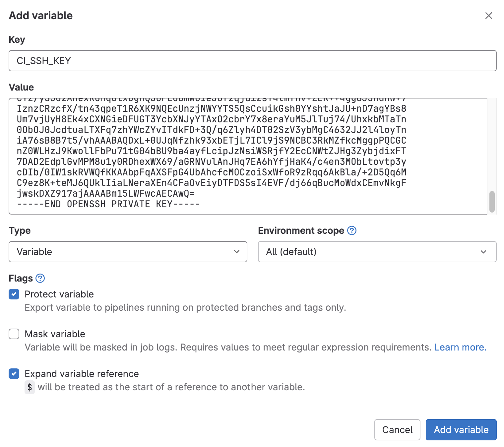The width and height of the screenshot is (504, 447).
Task: Click the Environment scope chevron arrow
Action: coord(483,252)
